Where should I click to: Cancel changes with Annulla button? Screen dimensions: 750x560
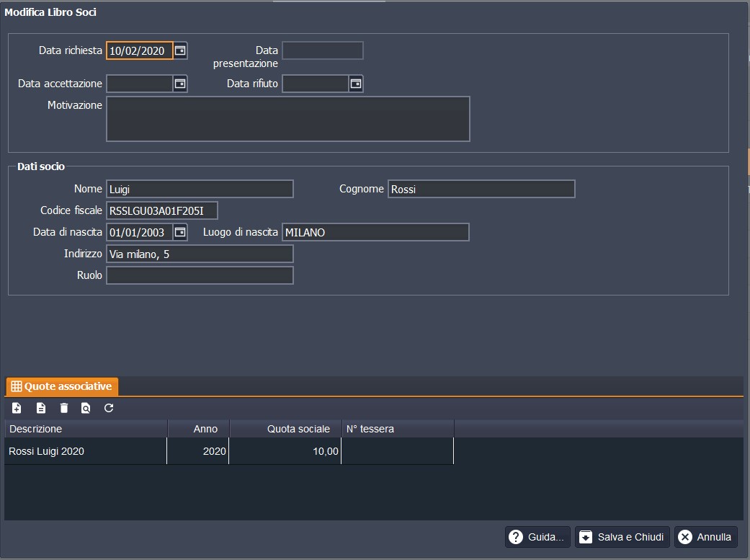coord(705,537)
